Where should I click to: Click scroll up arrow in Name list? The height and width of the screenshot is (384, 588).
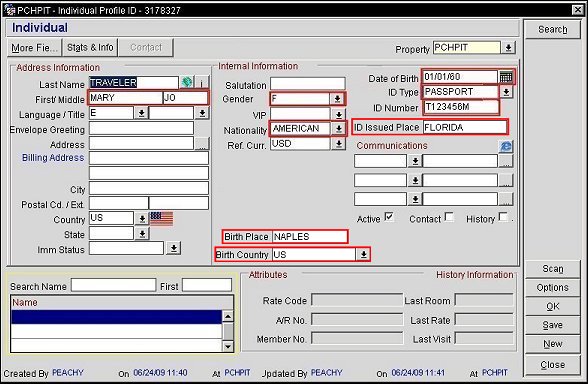click(x=228, y=316)
